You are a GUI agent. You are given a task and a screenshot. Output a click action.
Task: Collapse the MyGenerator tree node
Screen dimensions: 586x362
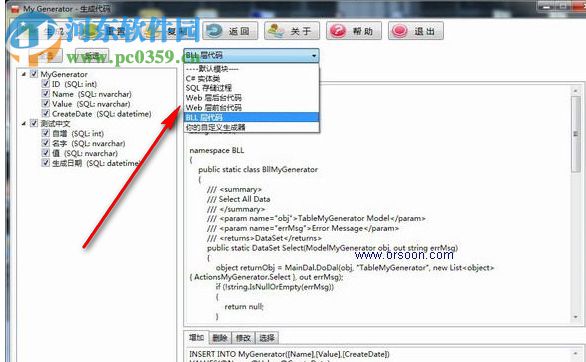(x=24, y=74)
